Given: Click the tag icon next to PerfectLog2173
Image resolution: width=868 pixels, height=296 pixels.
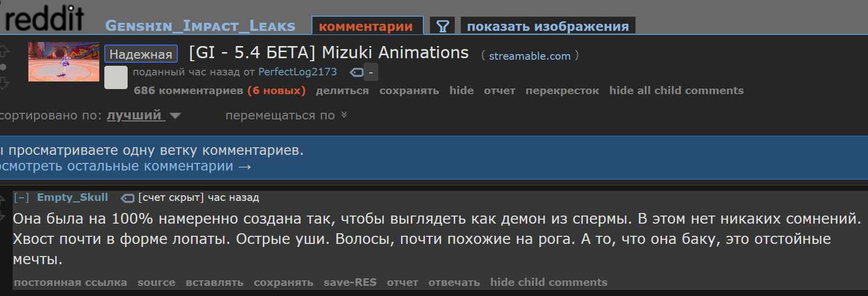Looking at the screenshot, I should pos(357,72).
